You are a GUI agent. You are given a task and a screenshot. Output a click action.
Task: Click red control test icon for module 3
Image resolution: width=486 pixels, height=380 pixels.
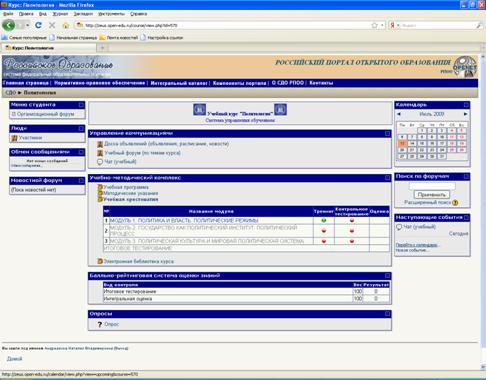tap(352, 241)
